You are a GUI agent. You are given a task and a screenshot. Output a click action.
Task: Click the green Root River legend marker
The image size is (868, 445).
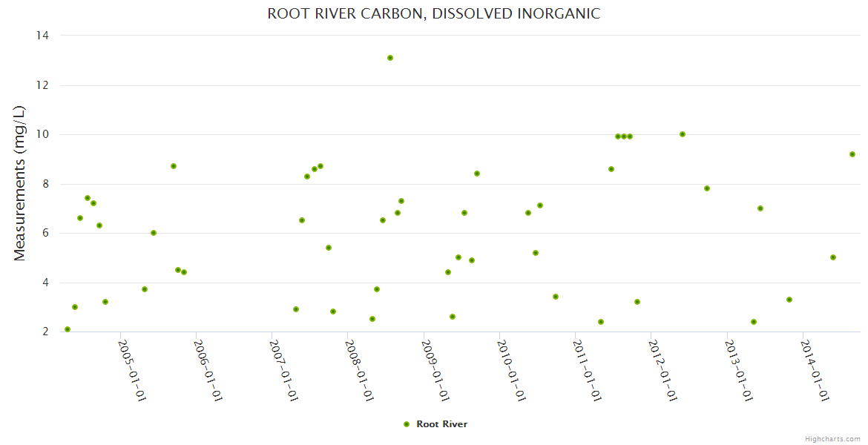[x=406, y=424]
